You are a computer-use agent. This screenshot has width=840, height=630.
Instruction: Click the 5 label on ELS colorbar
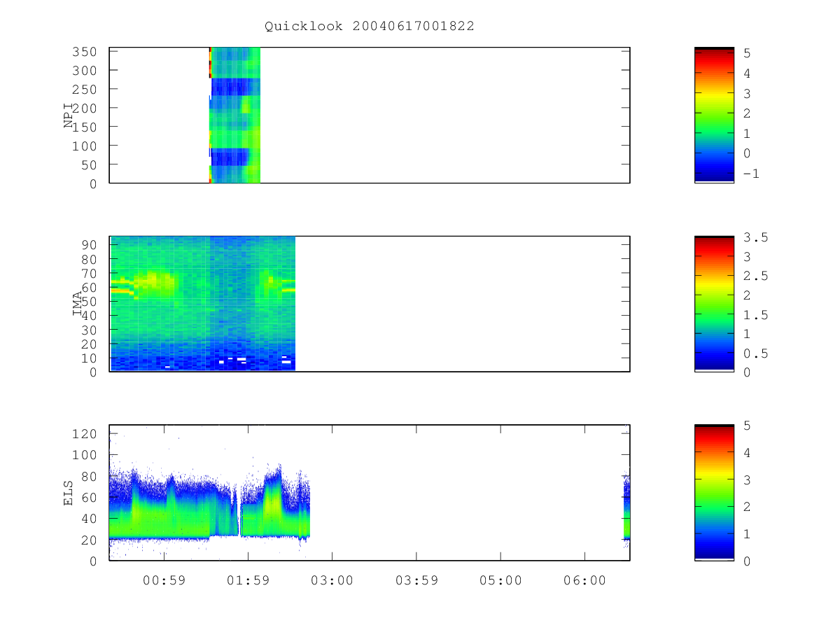748,425
